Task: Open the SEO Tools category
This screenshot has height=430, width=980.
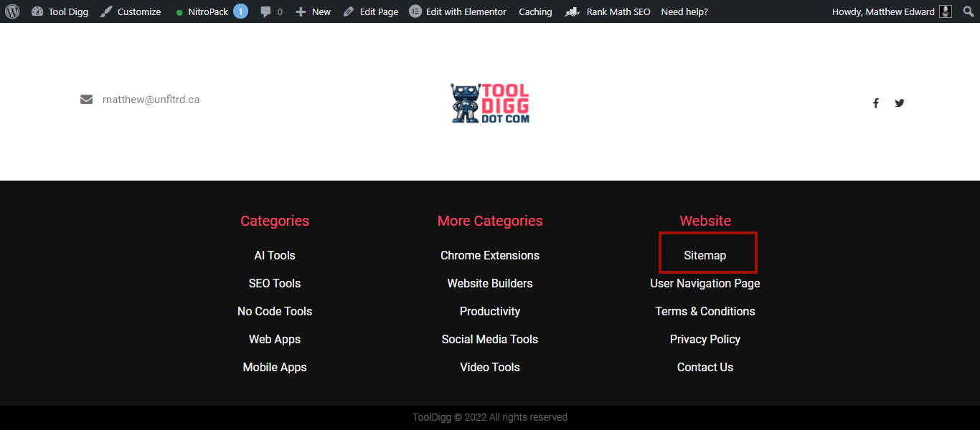Action: tap(275, 283)
